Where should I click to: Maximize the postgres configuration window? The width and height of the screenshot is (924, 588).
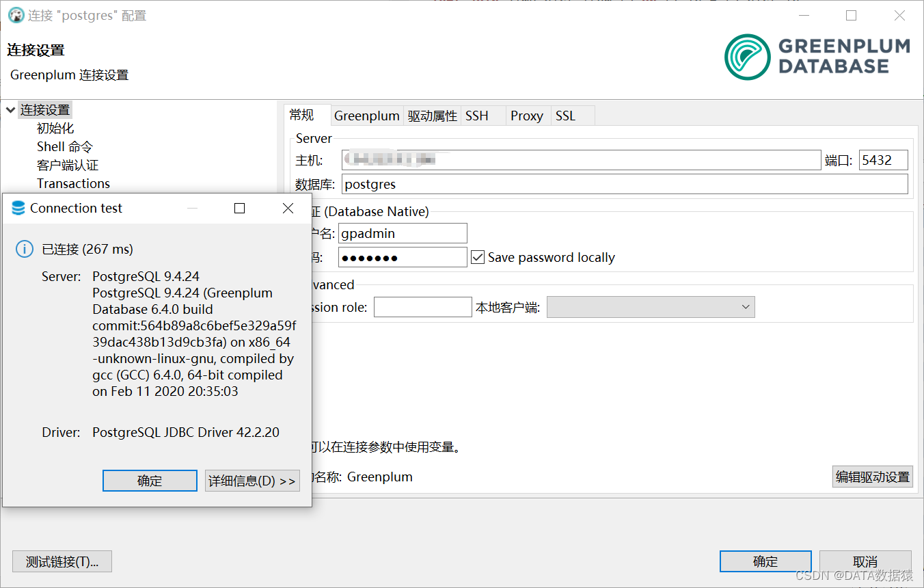852,15
